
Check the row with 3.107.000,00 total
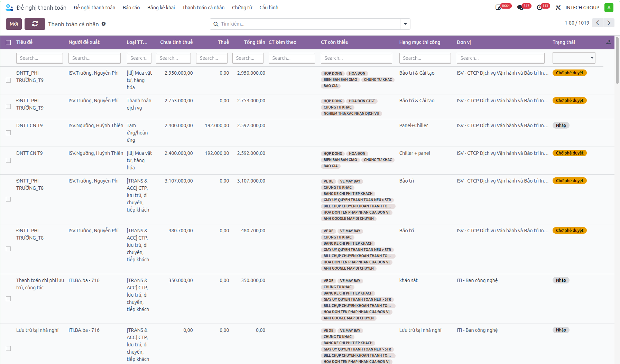tap(8, 199)
